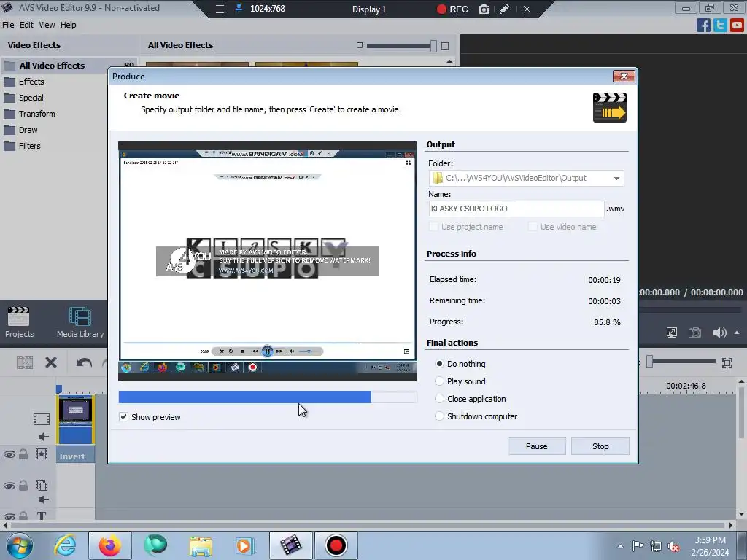
Task: Click the Pause button in Produce dialog
Action: click(x=536, y=446)
